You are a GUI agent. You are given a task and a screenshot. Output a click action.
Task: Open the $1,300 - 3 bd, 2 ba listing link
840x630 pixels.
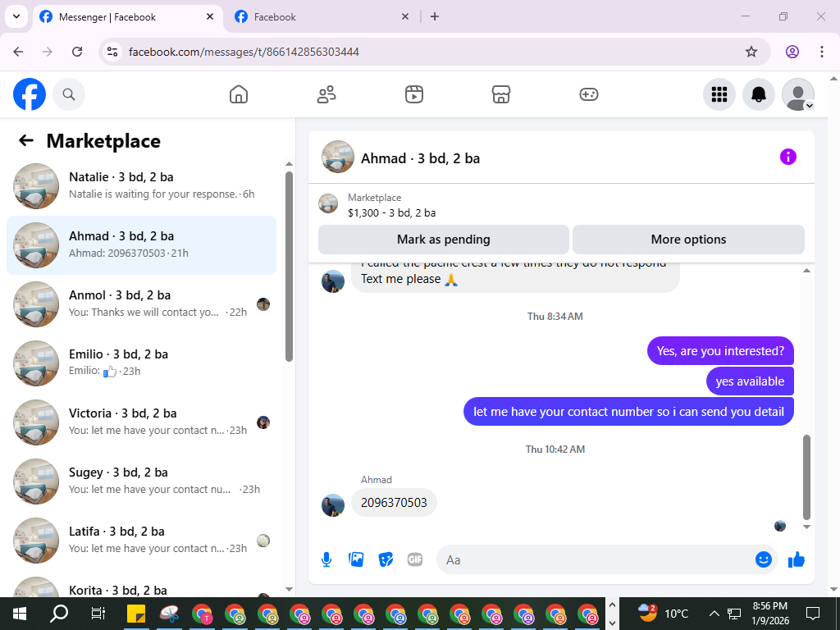[391, 212]
